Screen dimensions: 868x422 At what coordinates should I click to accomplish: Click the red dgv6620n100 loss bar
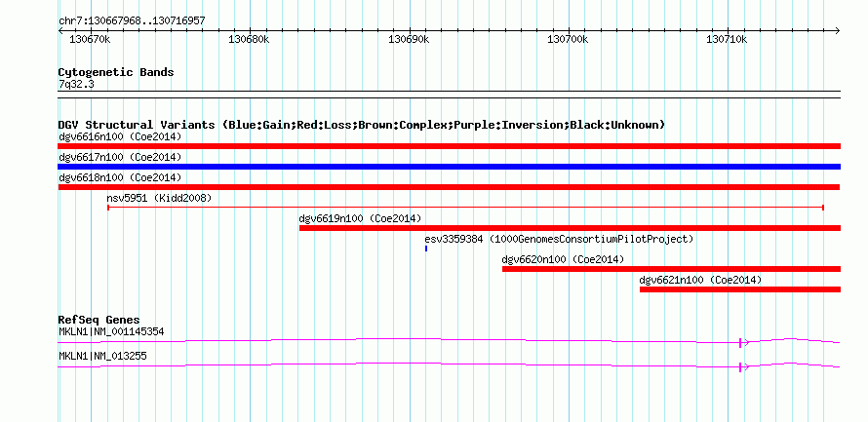pos(672,269)
